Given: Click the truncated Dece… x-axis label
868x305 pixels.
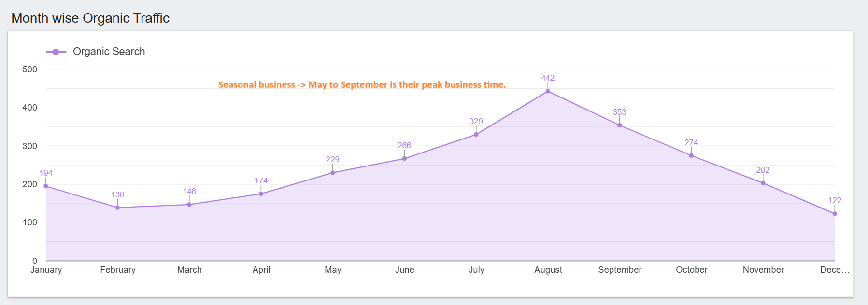Looking at the screenshot, I should tap(834, 270).
